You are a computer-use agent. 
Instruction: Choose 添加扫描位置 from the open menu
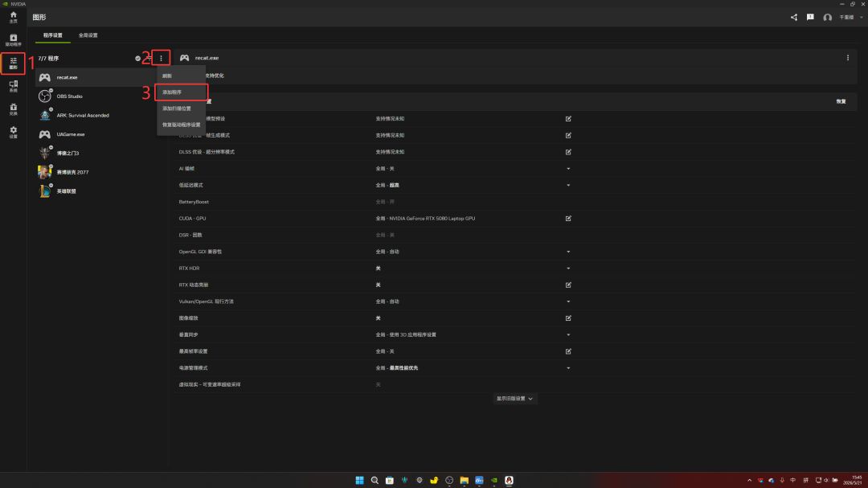coord(181,109)
